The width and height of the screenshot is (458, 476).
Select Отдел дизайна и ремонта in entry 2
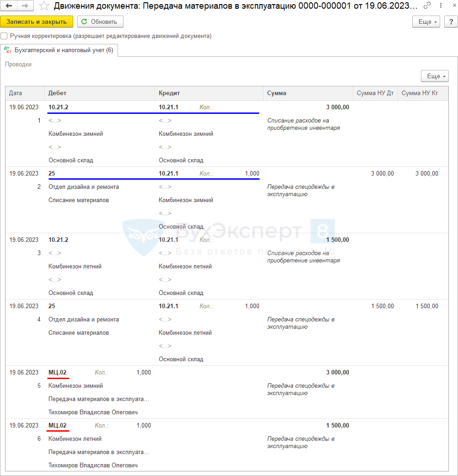click(84, 187)
